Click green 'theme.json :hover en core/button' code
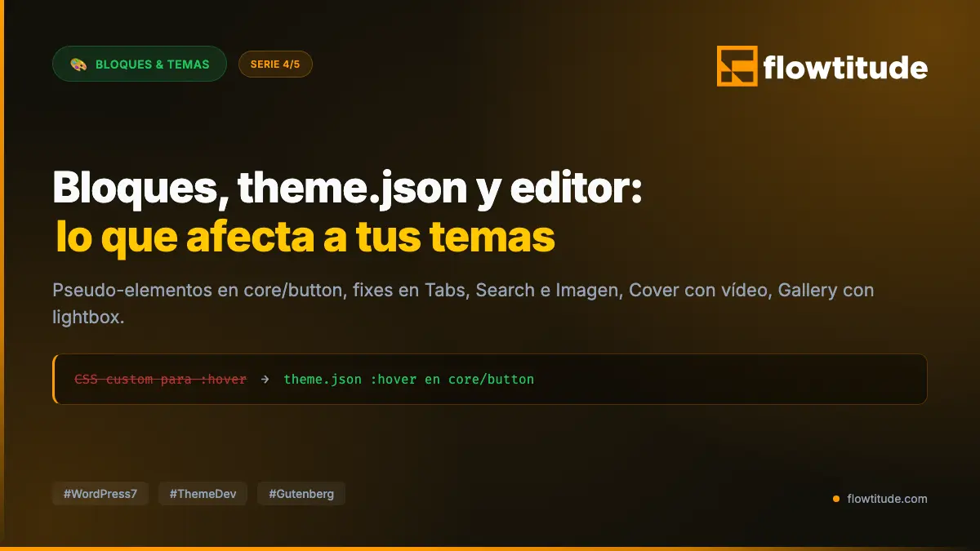The width and height of the screenshot is (980, 551). tap(409, 380)
